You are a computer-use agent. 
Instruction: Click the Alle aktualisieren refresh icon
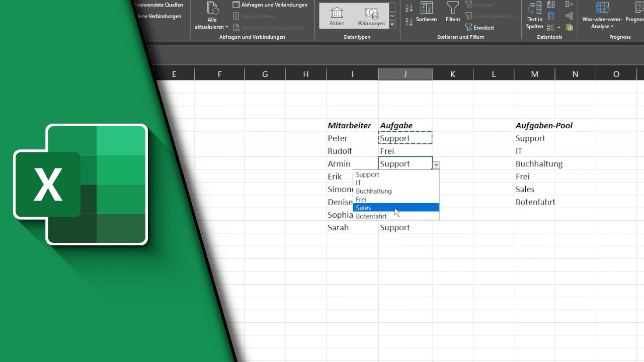[213, 9]
